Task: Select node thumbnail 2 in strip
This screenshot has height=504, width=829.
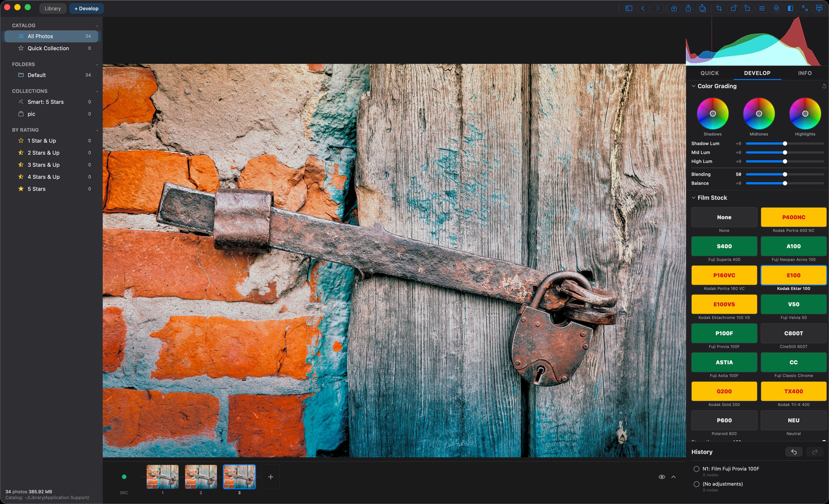Action: coord(201,477)
